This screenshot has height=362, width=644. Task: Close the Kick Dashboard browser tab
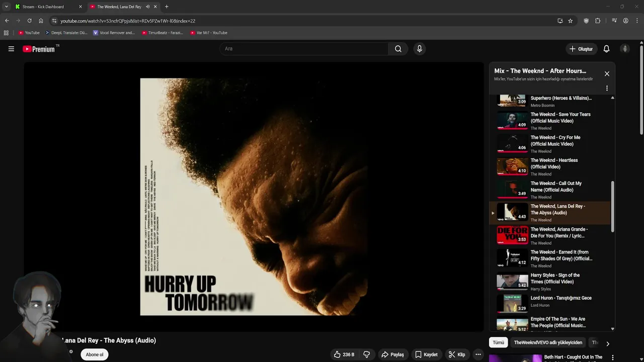point(80,7)
